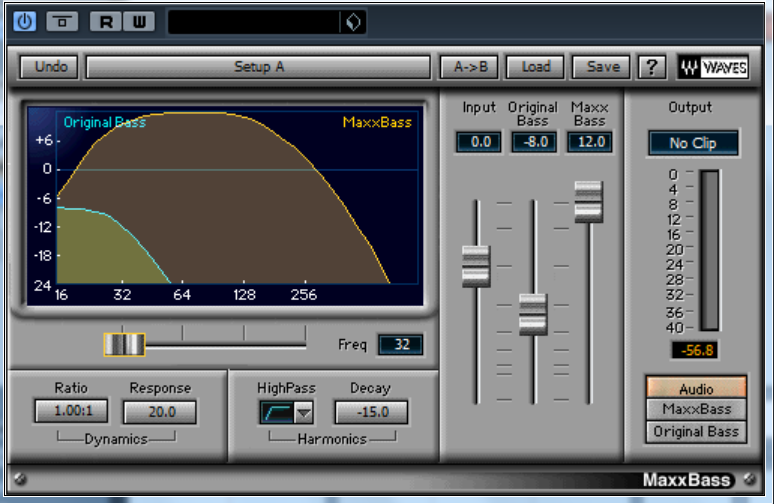Click the MaxxBass graph label
Image resolution: width=774 pixels, height=504 pixels.
[377, 122]
